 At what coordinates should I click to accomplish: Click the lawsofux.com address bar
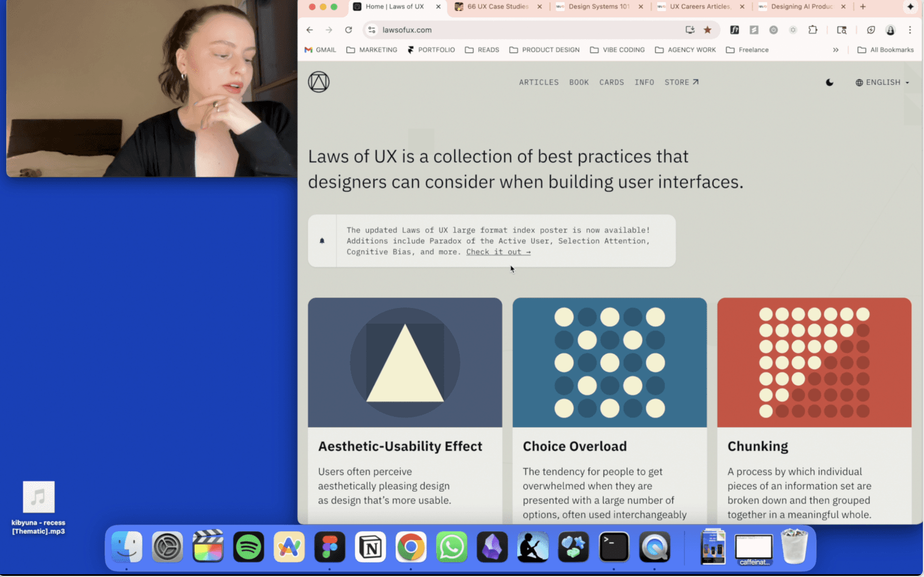coord(407,30)
